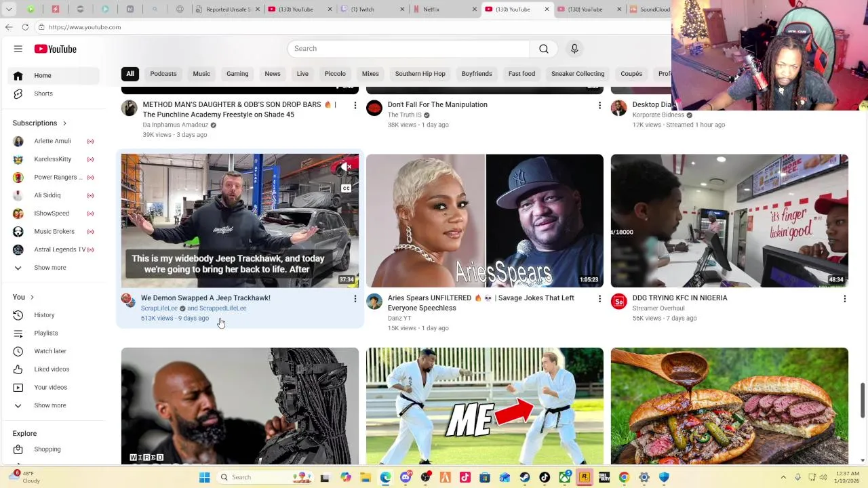
Task: Select the Gaming filter chip
Action: (x=237, y=74)
